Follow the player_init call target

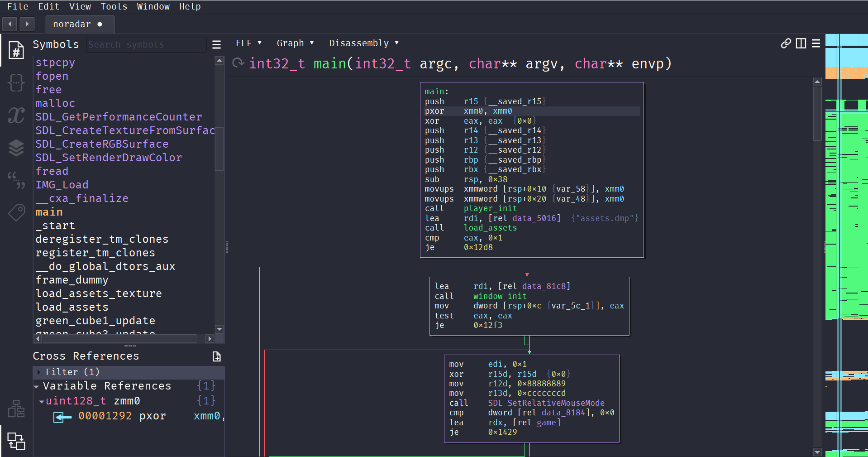point(490,208)
